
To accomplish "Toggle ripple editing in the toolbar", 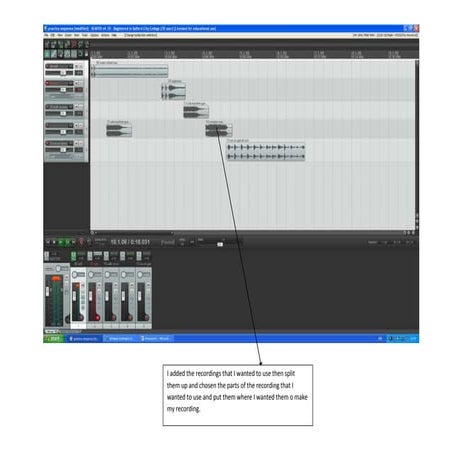I will click(x=60, y=54).
